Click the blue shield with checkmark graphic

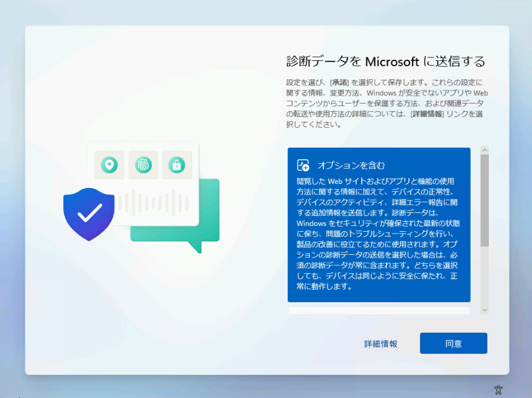(89, 213)
